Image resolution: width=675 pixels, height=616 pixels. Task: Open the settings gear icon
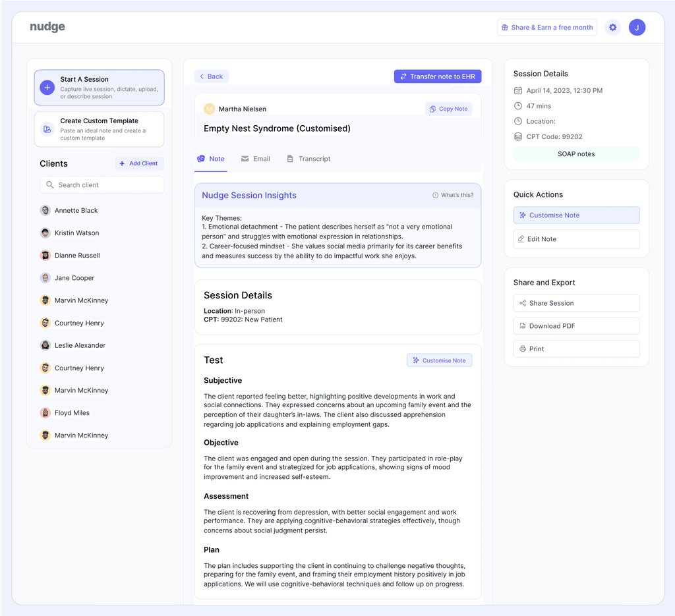tap(612, 27)
